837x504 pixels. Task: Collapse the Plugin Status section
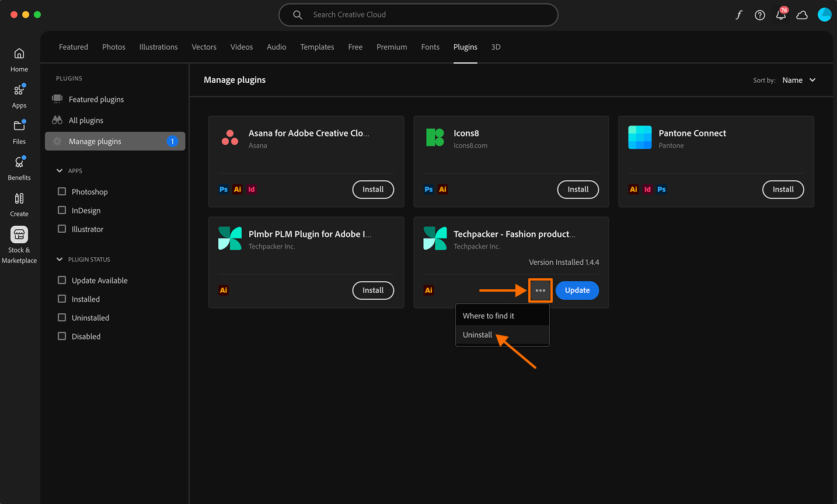[60, 260]
